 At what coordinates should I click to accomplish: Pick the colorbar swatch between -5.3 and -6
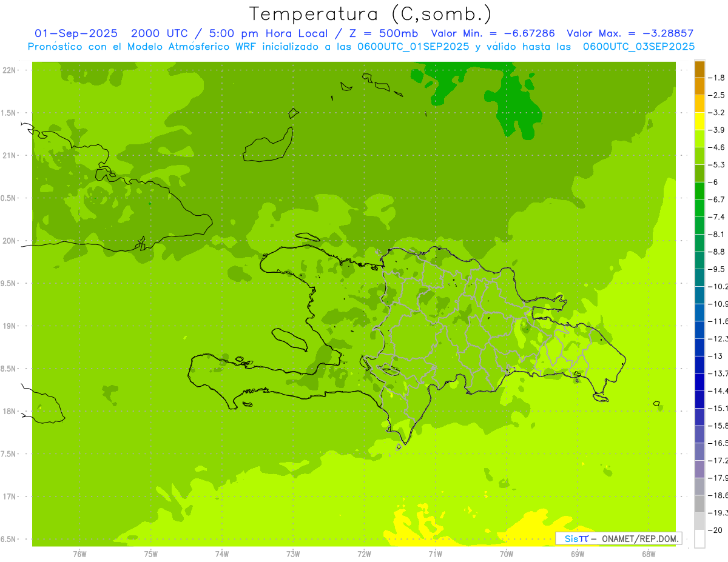[x=699, y=173]
